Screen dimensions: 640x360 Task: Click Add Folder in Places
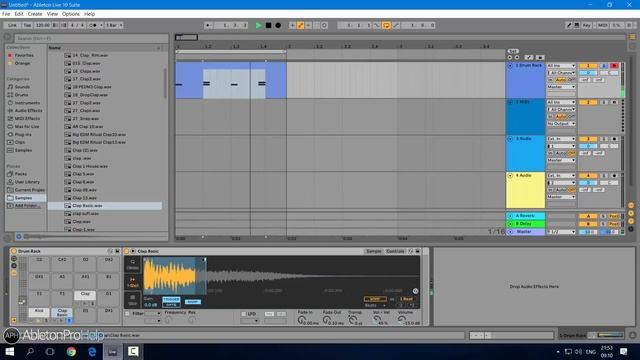click(26, 206)
